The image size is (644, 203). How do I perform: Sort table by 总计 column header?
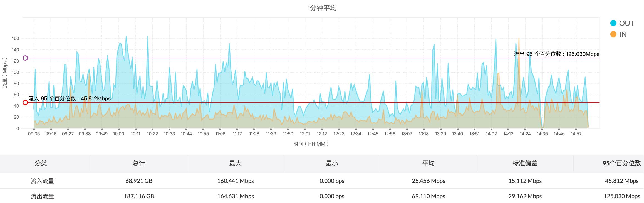pyautogui.click(x=139, y=164)
